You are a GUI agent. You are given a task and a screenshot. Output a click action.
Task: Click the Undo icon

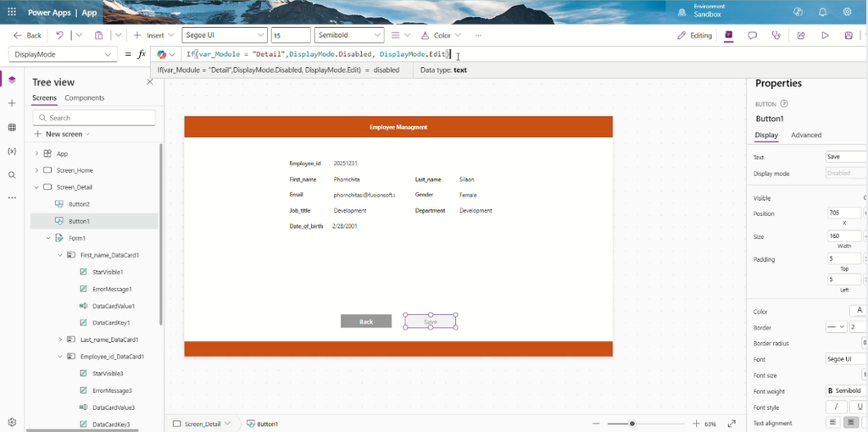pos(60,36)
